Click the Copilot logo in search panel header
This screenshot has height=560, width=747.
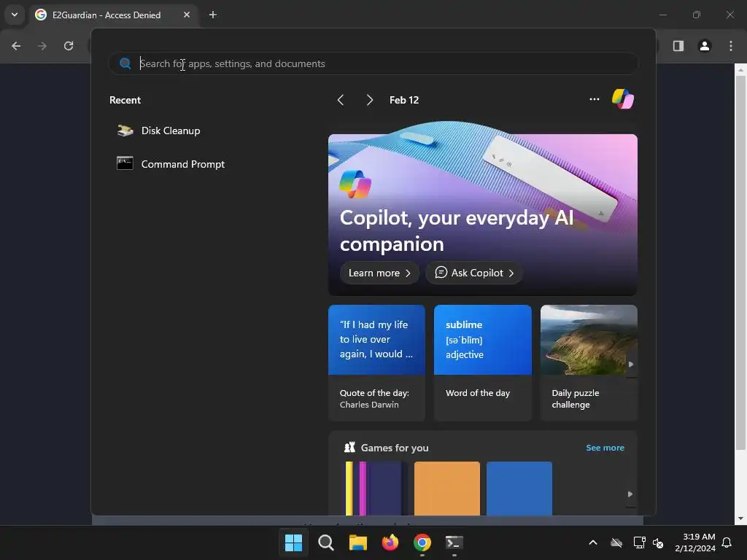[x=623, y=99]
